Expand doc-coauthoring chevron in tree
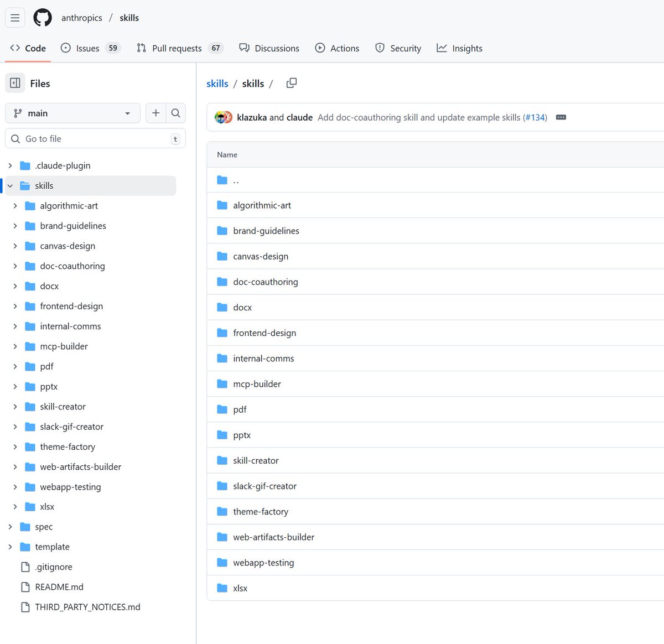The width and height of the screenshot is (664, 644). [x=15, y=266]
